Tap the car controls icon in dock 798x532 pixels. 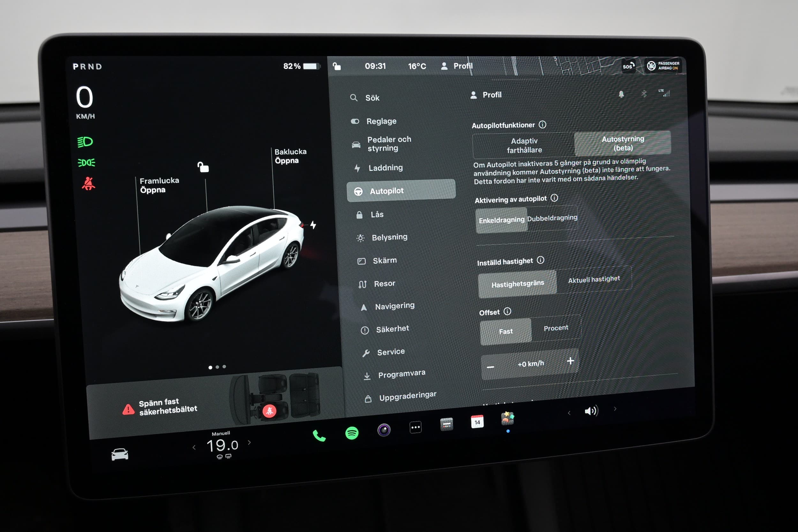pyautogui.click(x=120, y=454)
